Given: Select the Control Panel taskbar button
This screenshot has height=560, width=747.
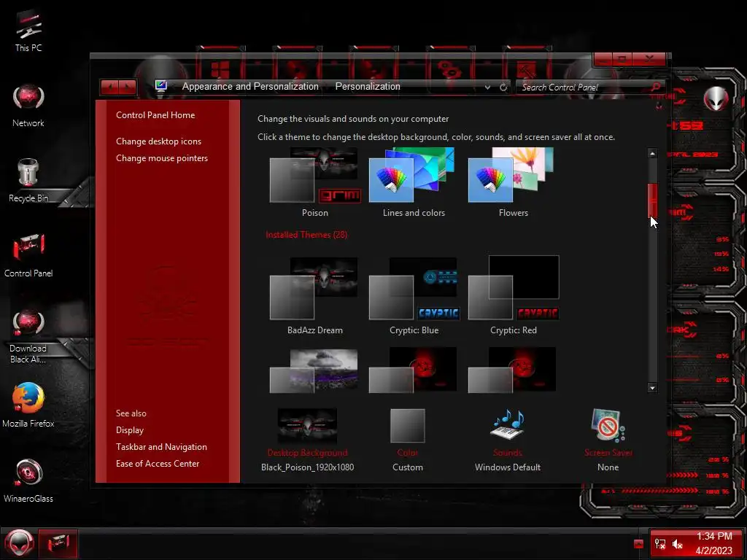Looking at the screenshot, I should [x=58, y=543].
